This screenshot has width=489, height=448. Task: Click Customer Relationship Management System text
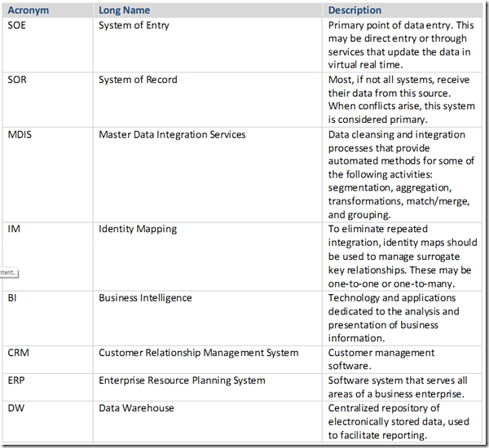click(198, 353)
